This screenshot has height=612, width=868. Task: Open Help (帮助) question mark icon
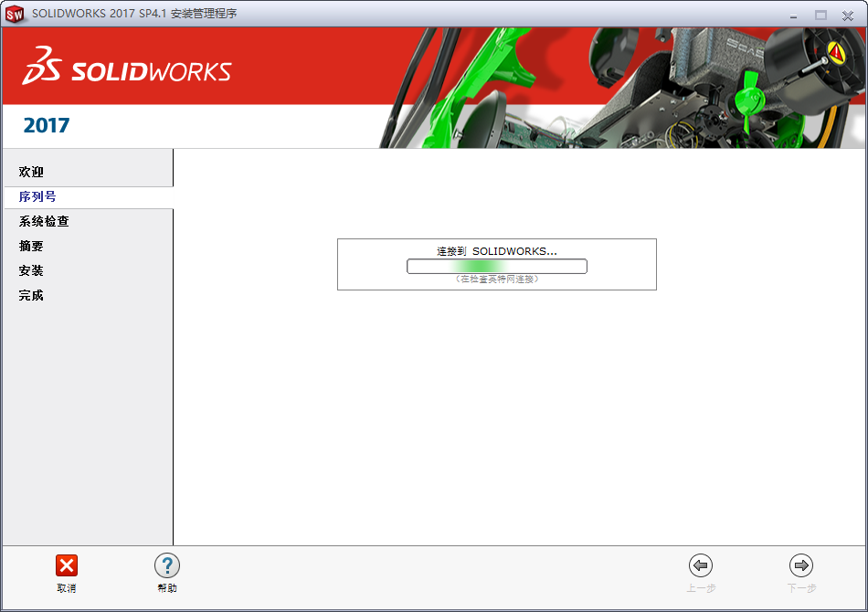pos(167,565)
